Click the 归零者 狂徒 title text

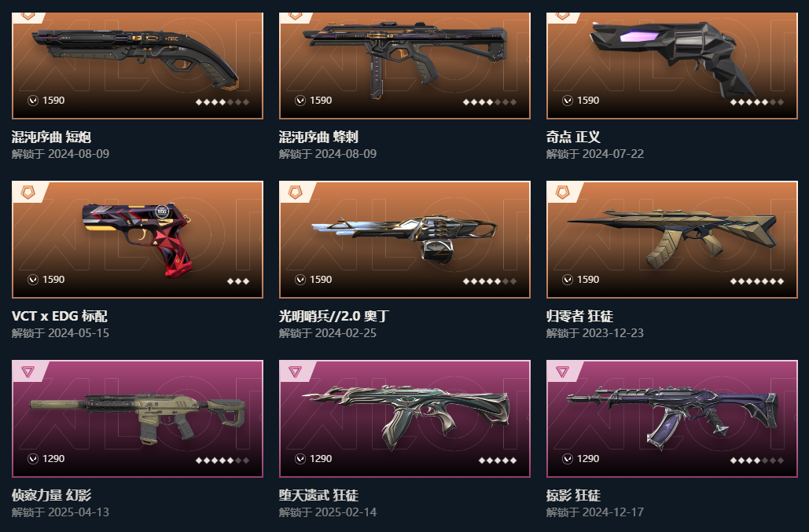pyautogui.click(x=579, y=315)
